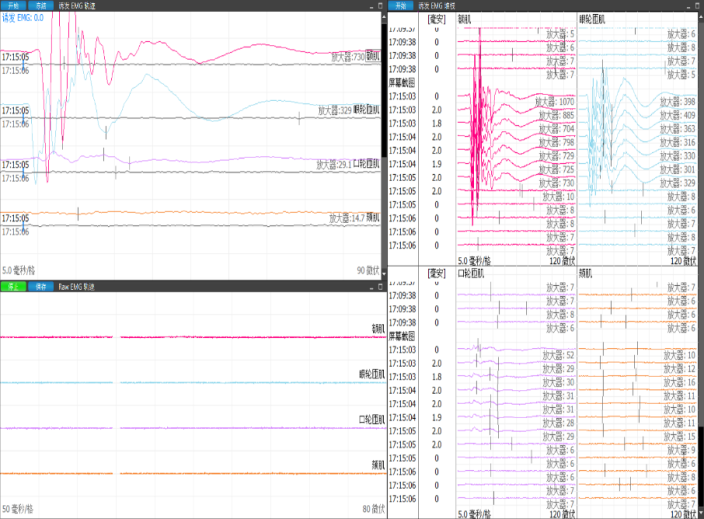704x519 pixels.
Task: Click the 开始 button in the top-left EMG panel
Action: click(14, 5)
